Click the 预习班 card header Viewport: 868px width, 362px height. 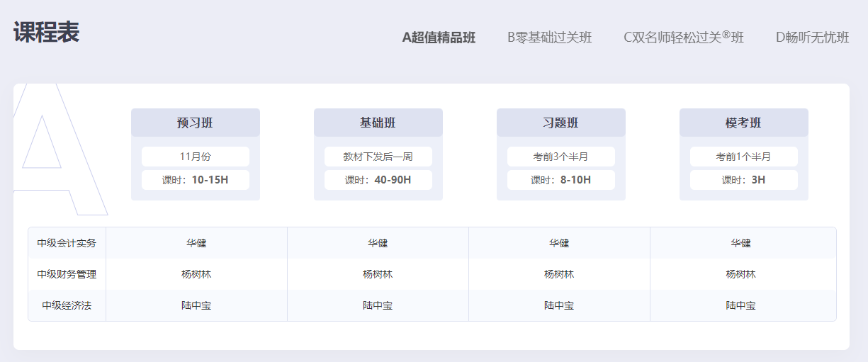coord(195,123)
